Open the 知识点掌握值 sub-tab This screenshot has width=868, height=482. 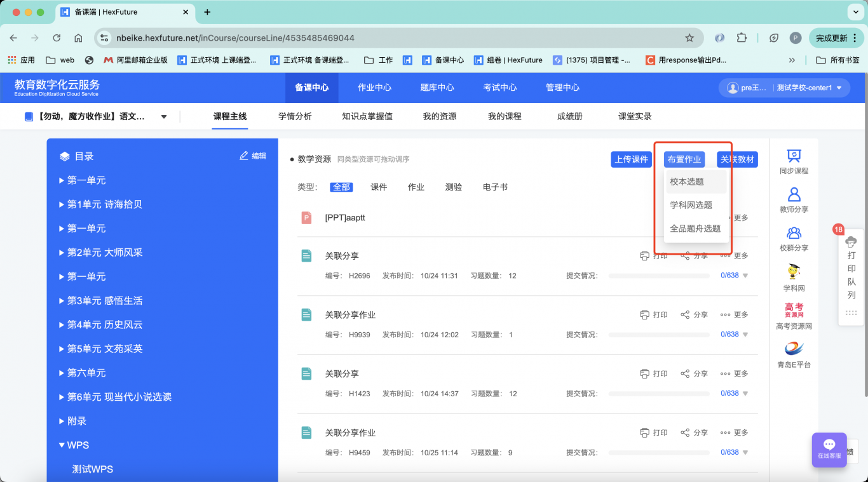[367, 117]
